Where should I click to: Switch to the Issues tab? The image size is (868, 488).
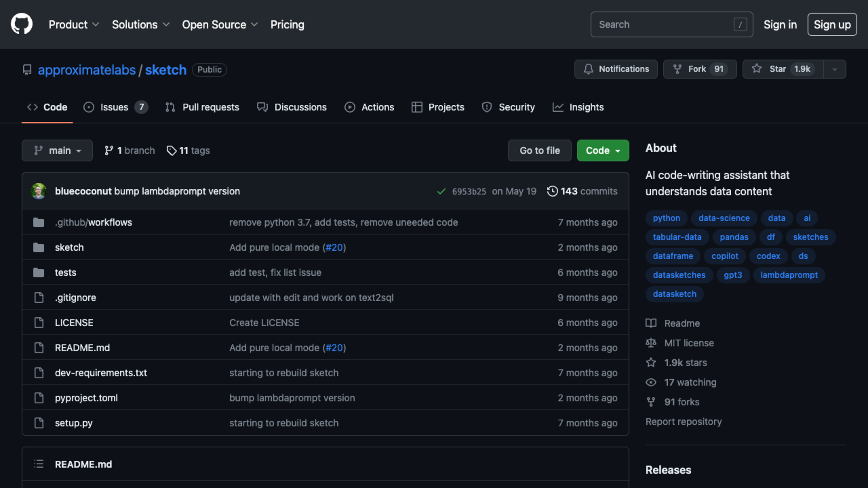tap(115, 107)
